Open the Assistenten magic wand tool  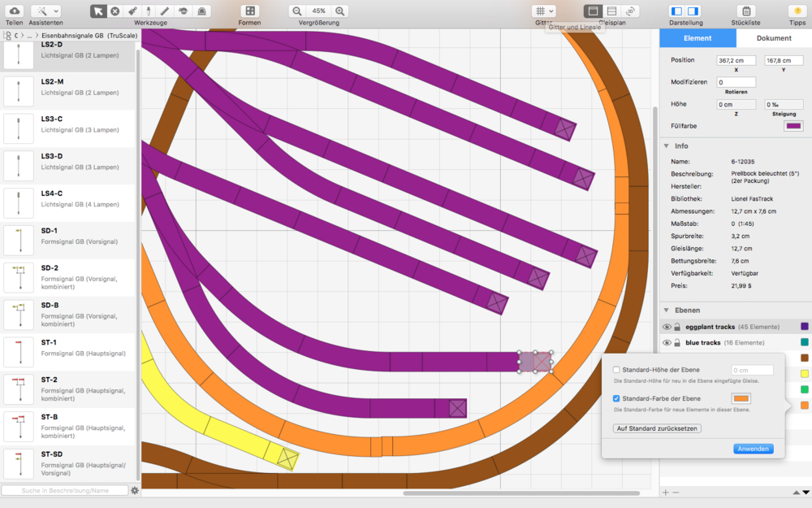coord(41,11)
